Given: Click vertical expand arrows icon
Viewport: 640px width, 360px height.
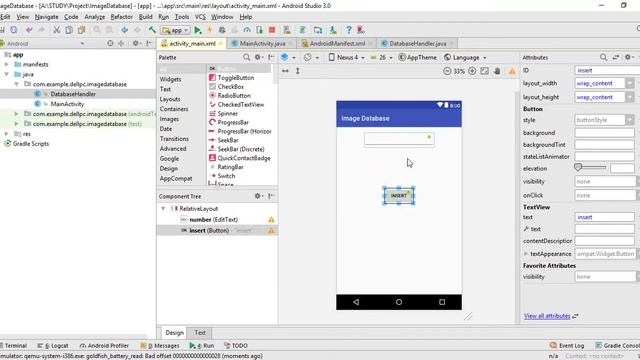Looking at the screenshot, I should pyautogui.click(x=298, y=71).
